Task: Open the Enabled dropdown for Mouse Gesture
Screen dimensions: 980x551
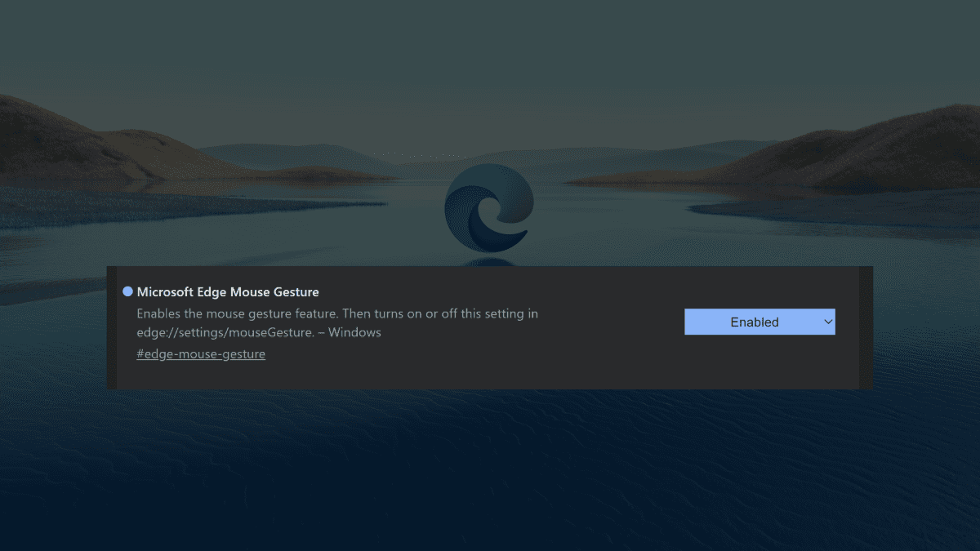Action: pos(759,322)
